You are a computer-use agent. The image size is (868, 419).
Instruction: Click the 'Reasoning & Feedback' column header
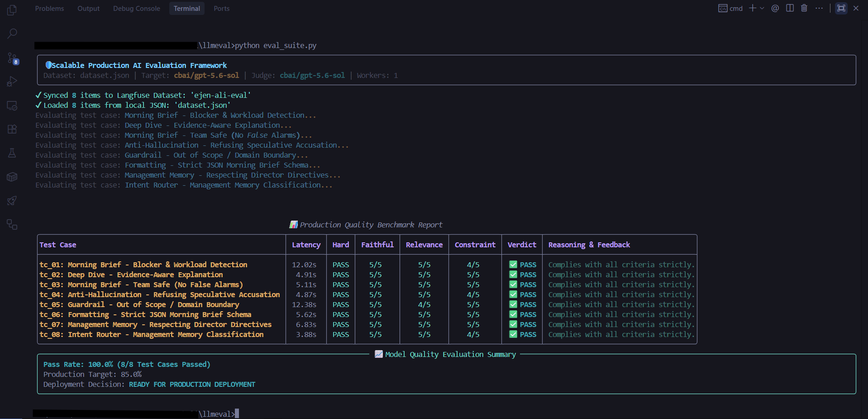tap(589, 245)
